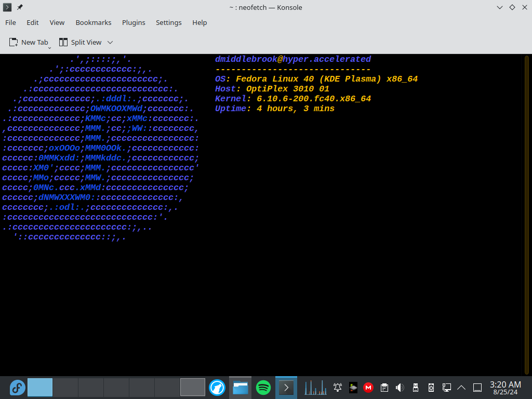Click the Split View button

click(81, 42)
